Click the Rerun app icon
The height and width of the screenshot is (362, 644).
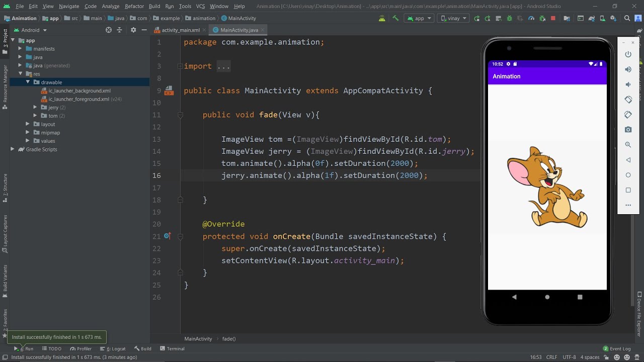[477, 18]
